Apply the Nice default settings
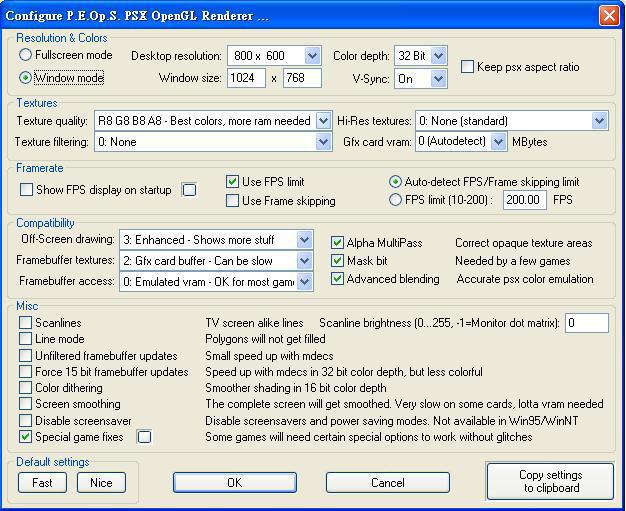 coord(101,483)
